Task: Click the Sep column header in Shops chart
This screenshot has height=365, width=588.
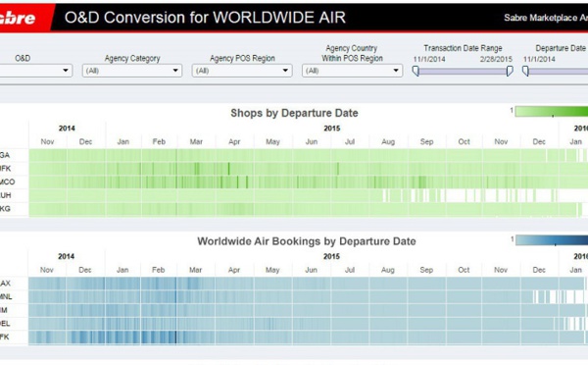Action: 426,141
